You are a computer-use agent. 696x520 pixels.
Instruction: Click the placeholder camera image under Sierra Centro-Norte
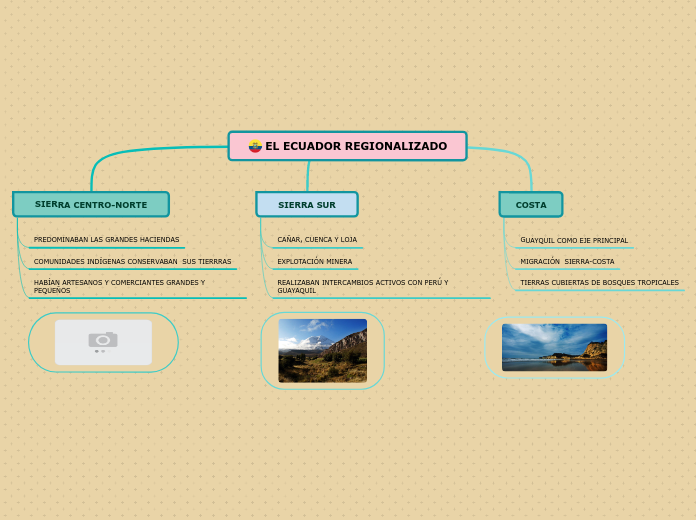[103, 342]
